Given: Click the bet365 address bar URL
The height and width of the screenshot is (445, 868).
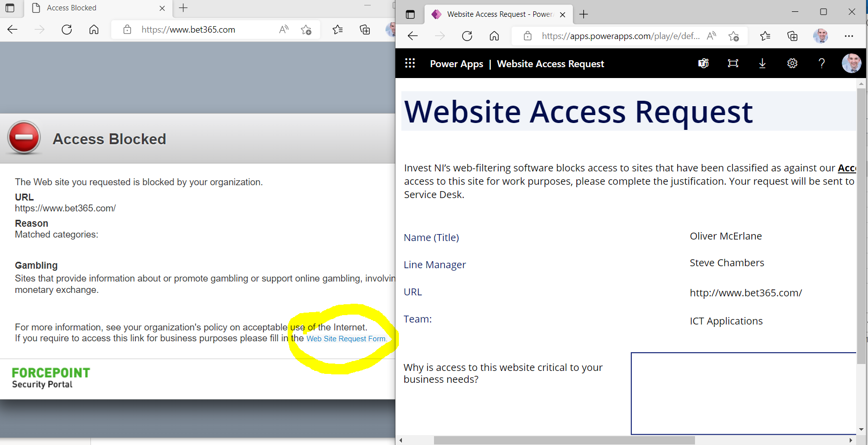Looking at the screenshot, I should click(x=188, y=30).
